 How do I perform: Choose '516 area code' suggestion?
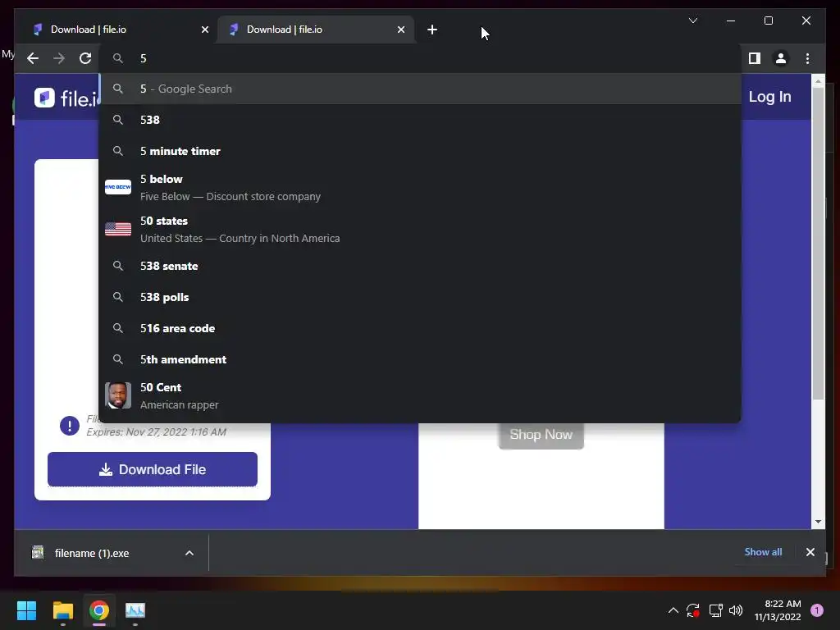420,328
